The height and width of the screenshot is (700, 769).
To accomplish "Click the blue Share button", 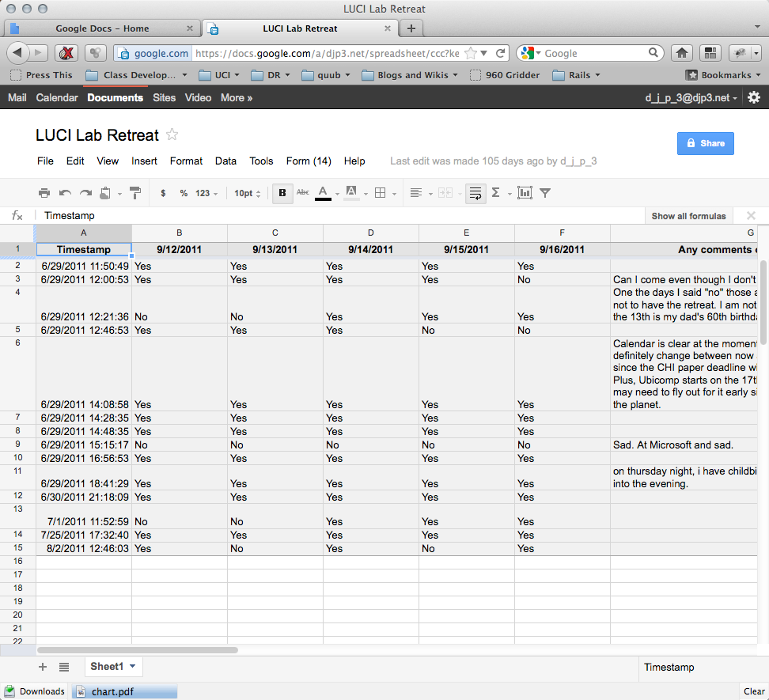I will point(705,143).
